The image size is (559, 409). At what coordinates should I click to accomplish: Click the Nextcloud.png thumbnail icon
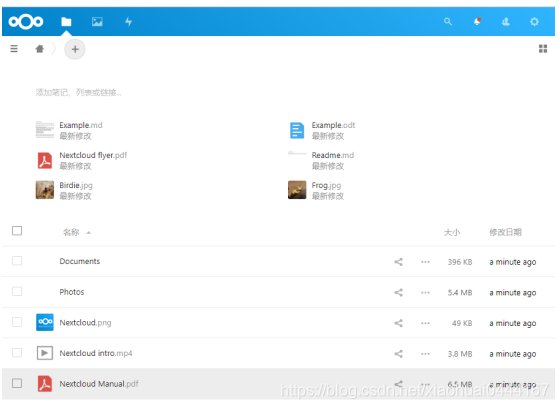click(45, 322)
